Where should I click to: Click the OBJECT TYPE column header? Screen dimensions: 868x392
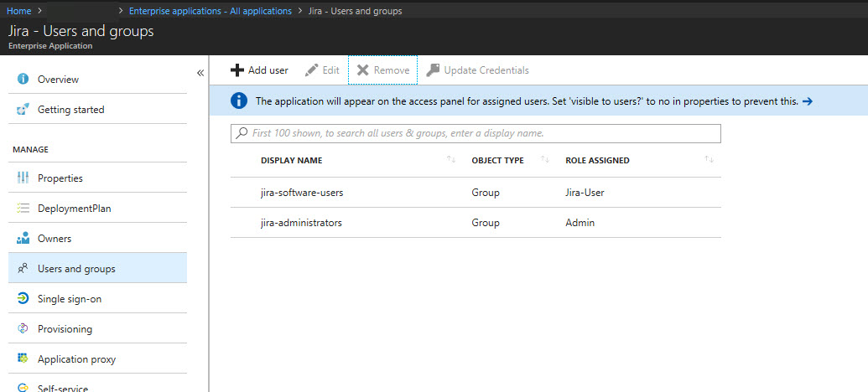(497, 160)
